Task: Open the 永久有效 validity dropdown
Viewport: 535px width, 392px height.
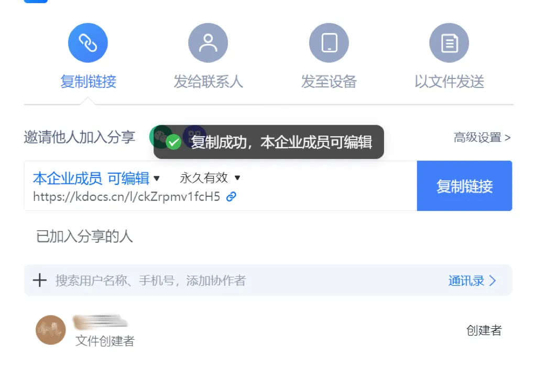Action: [x=210, y=177]
